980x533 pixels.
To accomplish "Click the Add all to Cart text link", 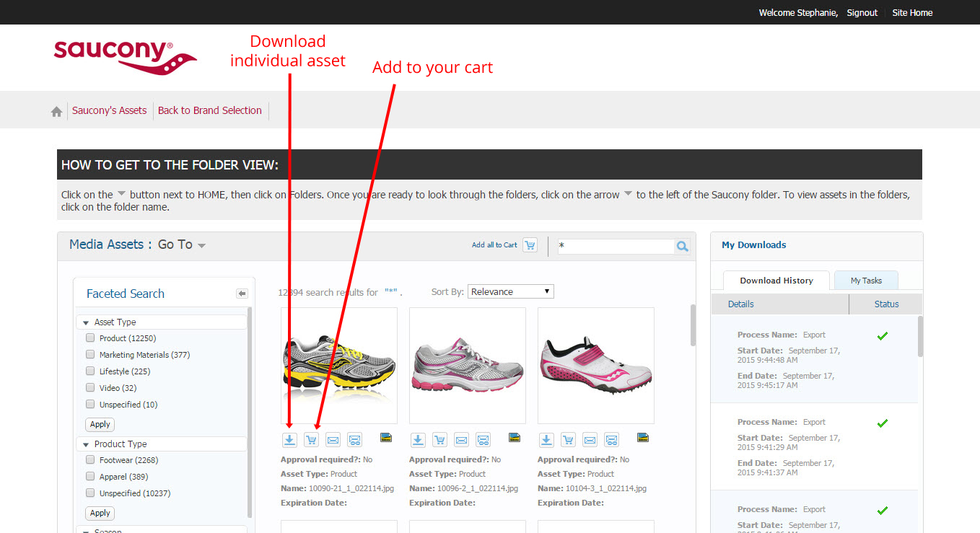I will pyautogui.click(x=494, y=245).
